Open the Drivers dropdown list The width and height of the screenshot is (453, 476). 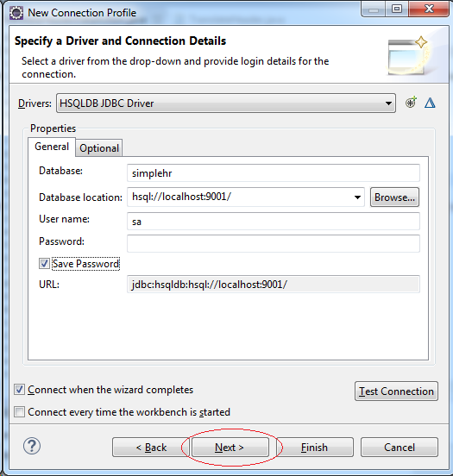[226, 103]
